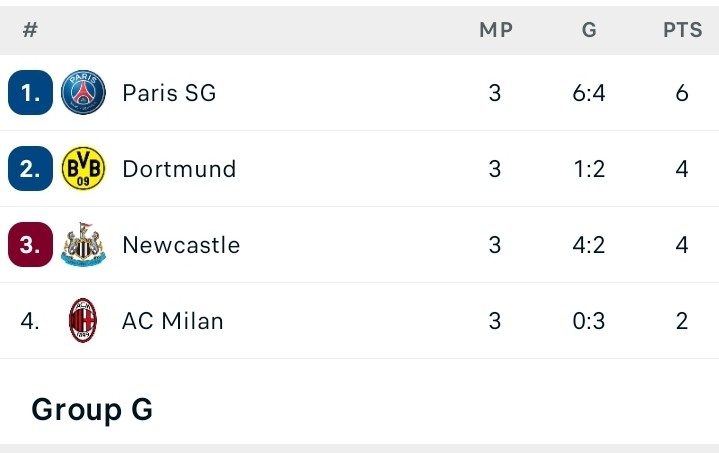
Task: Click the Dortmund BVB logo
Action: coord(83,169)
